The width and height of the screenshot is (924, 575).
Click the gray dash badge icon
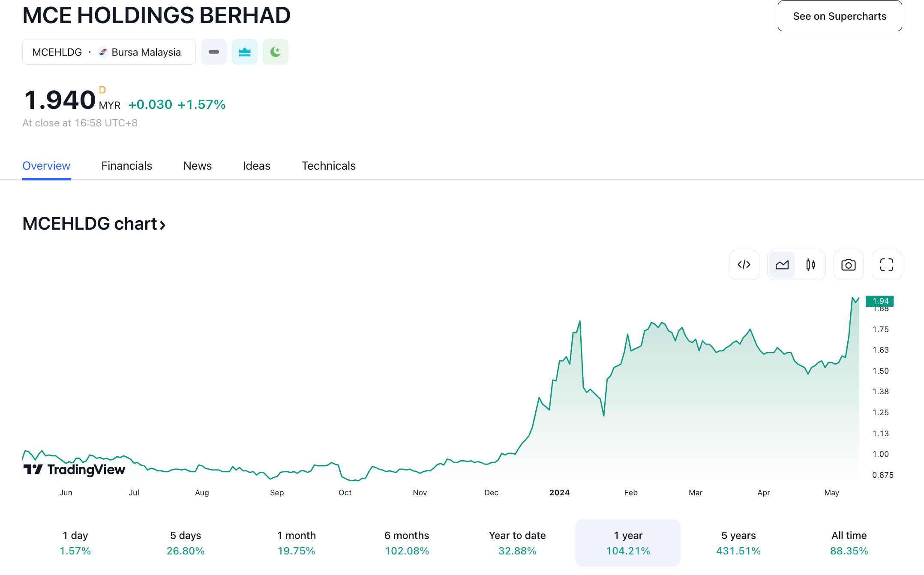pos(214,52)
